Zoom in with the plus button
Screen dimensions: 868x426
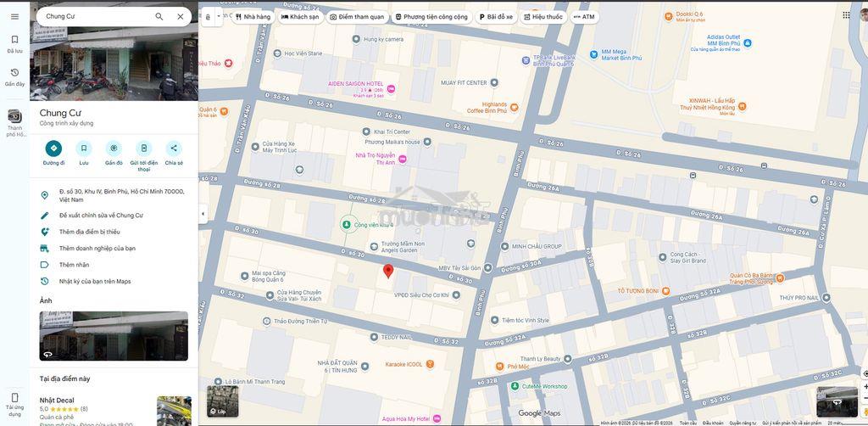pyautogui.click(x=865, y=387)
